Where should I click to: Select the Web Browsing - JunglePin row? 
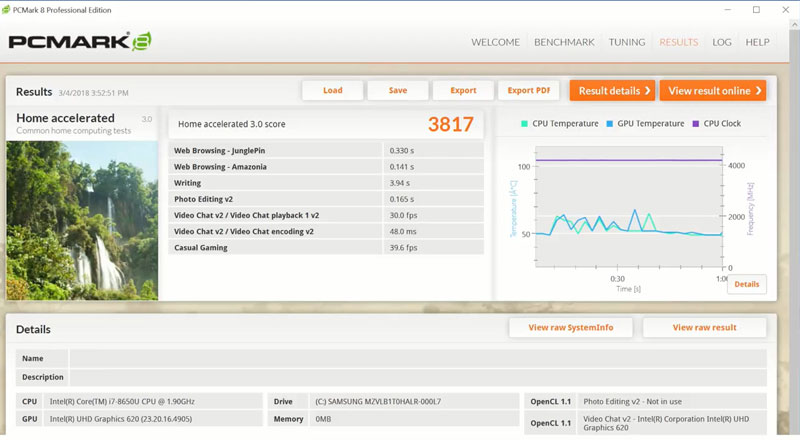tap(326, 151)
